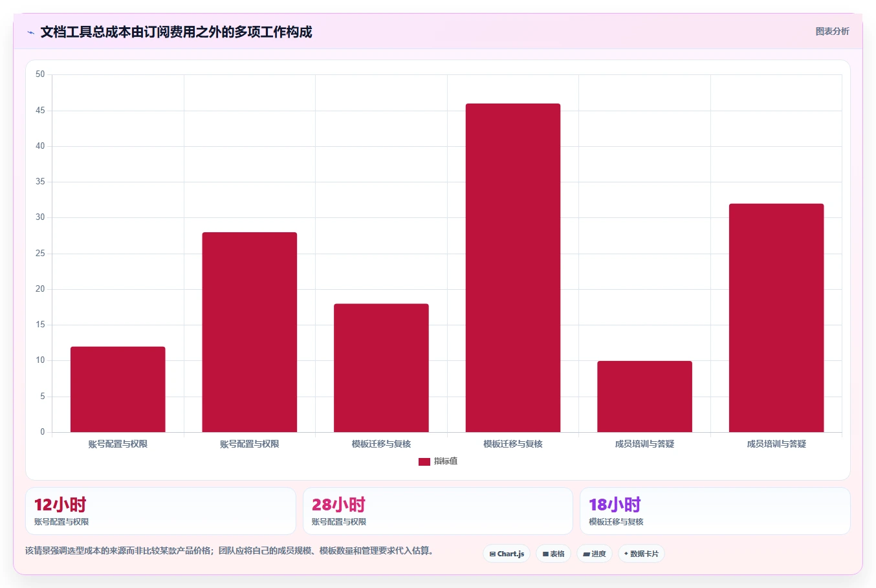The width and height of the screenshot is (876, 588).
Task: Click the 50 tick on the y-axis
Action: pyautogui.click(x=41, y=74)
